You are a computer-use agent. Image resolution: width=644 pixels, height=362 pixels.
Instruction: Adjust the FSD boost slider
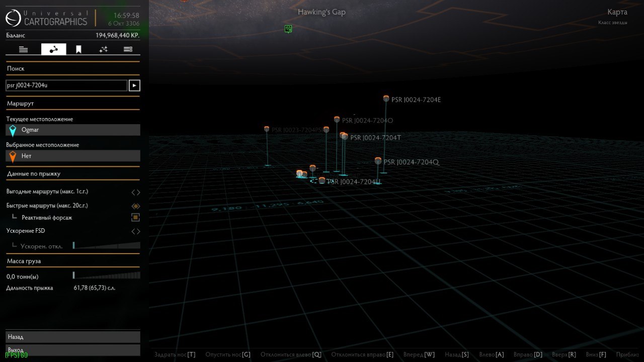point(106,245)
